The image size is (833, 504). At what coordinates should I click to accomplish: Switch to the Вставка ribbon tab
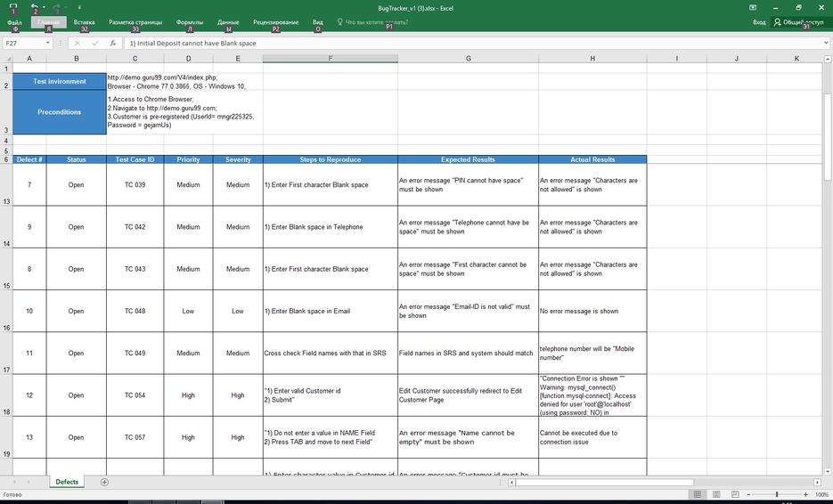pos(84,22)
